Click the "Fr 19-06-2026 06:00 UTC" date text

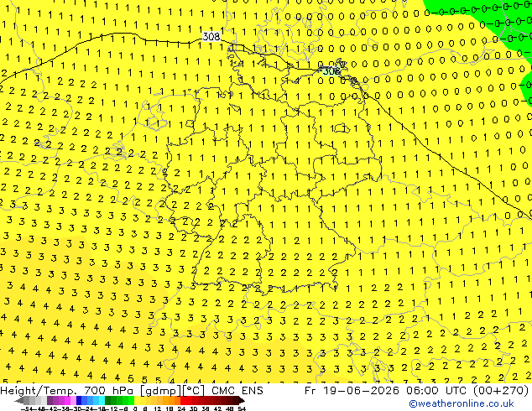386,391
